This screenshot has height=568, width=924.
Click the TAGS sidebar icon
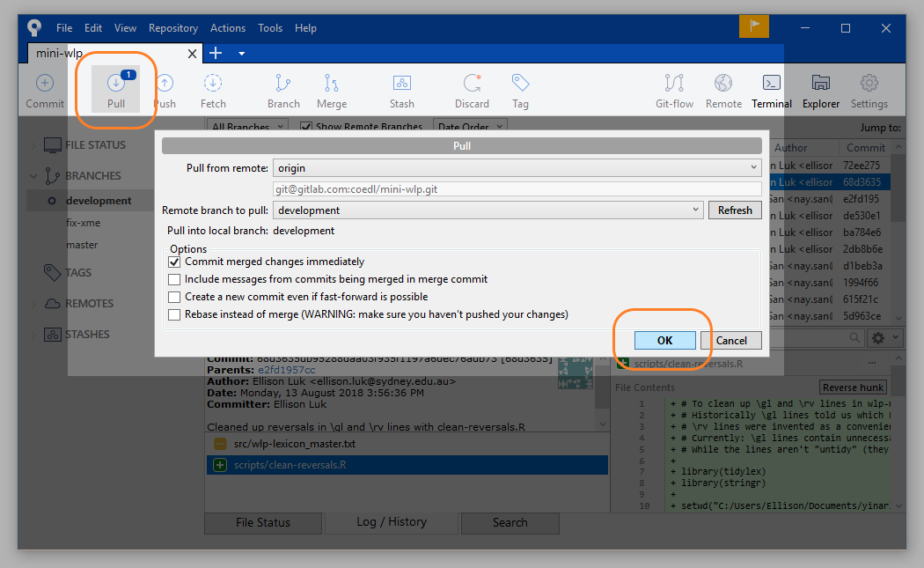[53, 272]
